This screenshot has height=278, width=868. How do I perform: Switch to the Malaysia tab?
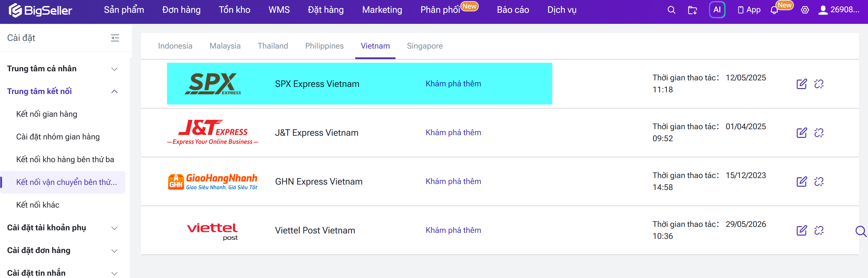coord(225,46)
